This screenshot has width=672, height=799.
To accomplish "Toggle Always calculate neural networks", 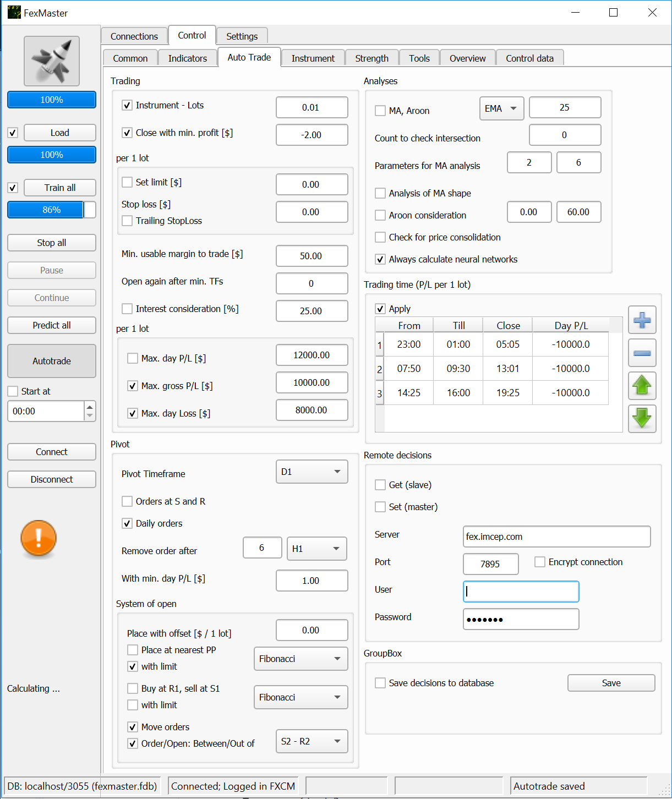I will pyautogui.click(x=380, y=259).
